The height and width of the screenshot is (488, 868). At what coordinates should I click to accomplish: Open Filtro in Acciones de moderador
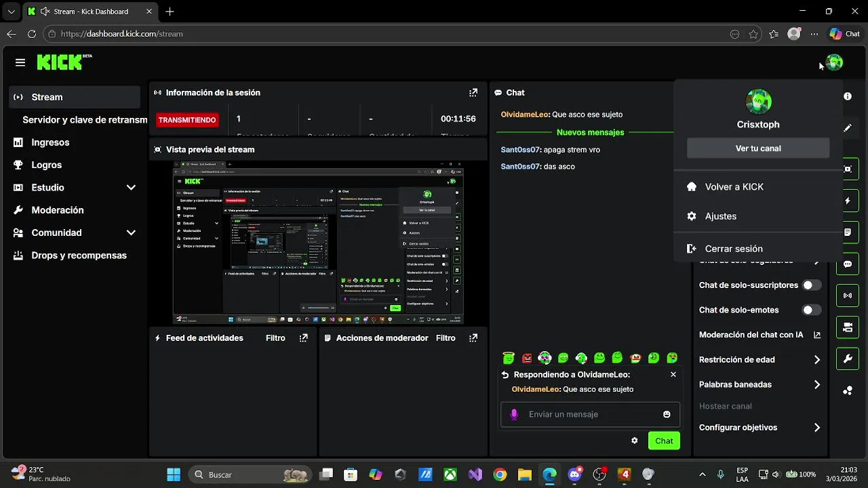pyautogui.click(x=446, y=338)
